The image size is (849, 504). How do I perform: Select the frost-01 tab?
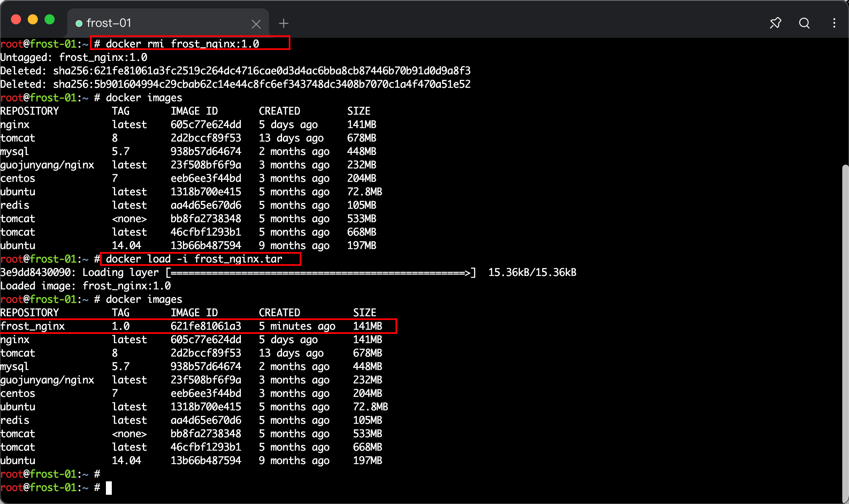(168, 23)
